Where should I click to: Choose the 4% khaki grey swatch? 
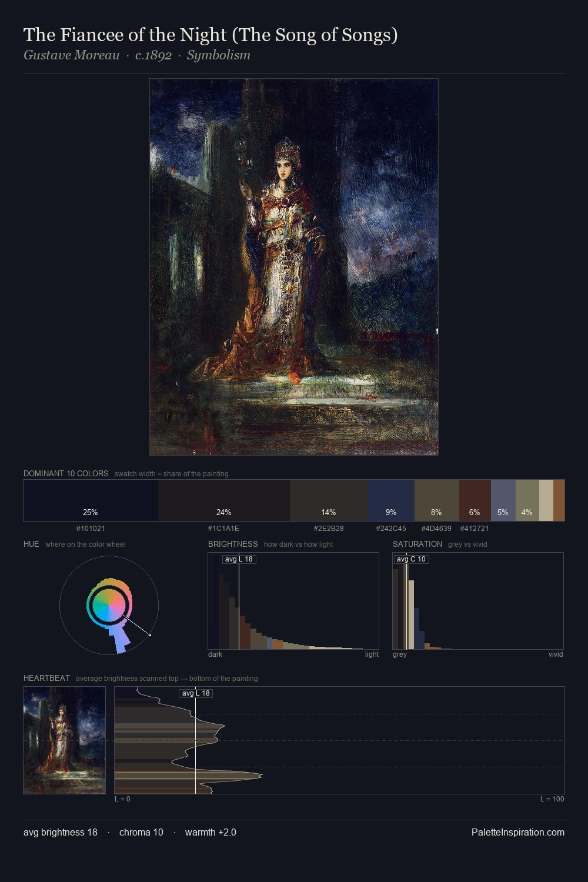point(527,500)
